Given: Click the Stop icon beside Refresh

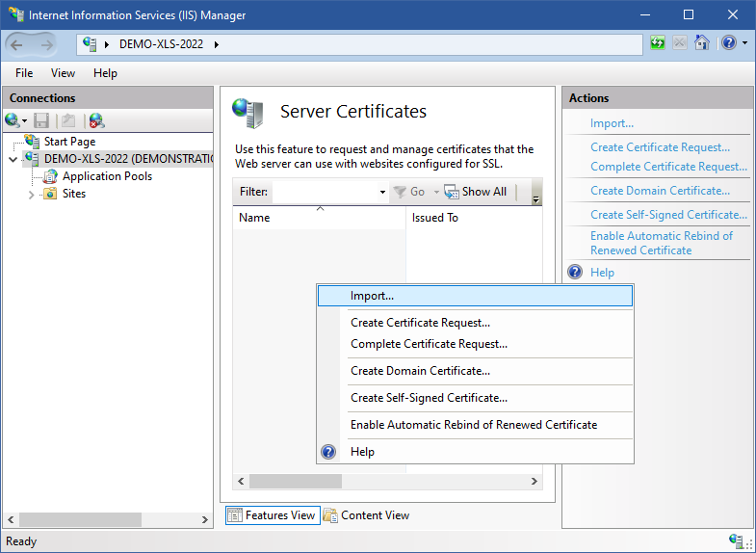Looking at the screenshot, I should pos(680,43).
